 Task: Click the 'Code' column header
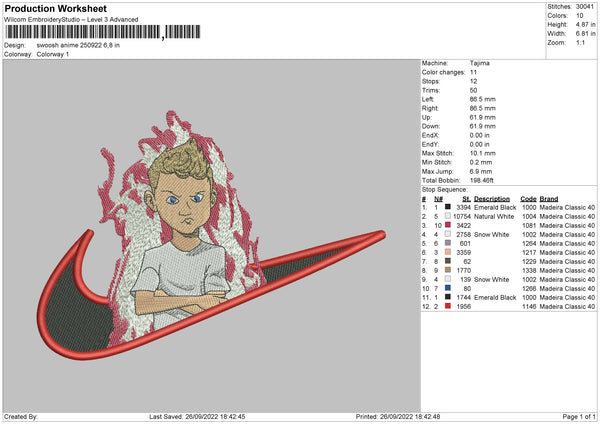[528, 199]
